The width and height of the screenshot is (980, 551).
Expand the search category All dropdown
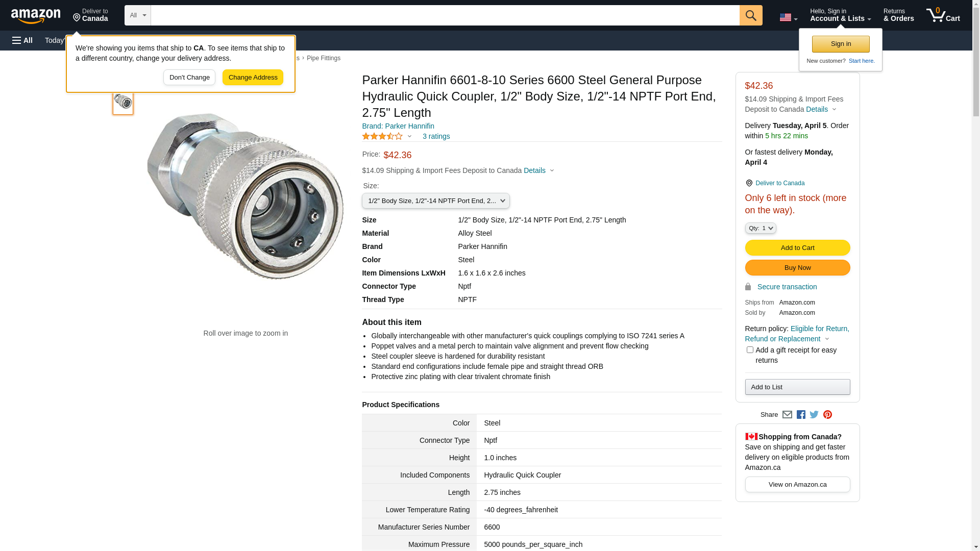click(x=137, y=15)
